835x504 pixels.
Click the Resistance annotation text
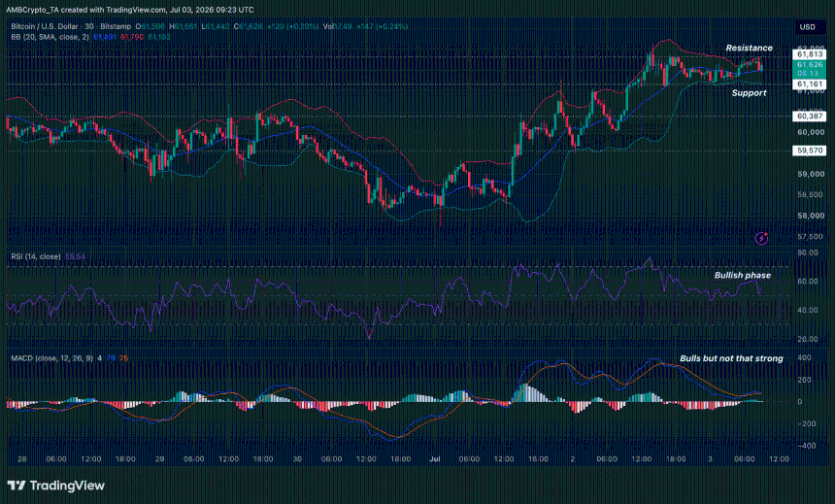pos(749,48)
